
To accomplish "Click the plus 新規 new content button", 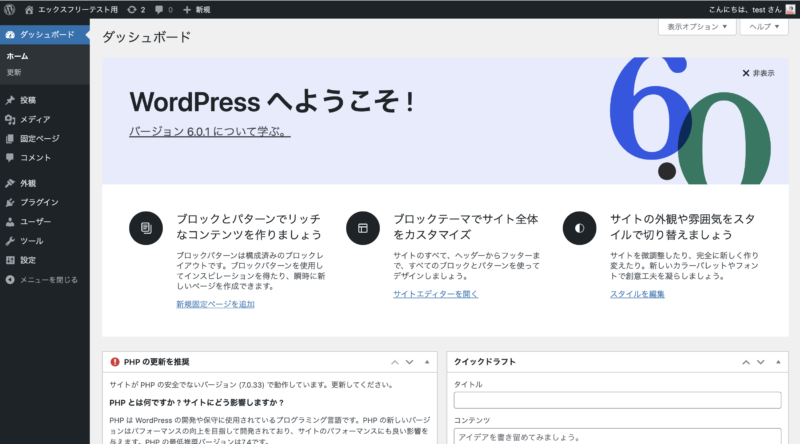I will pyautogui.click(x=196, y=10).
